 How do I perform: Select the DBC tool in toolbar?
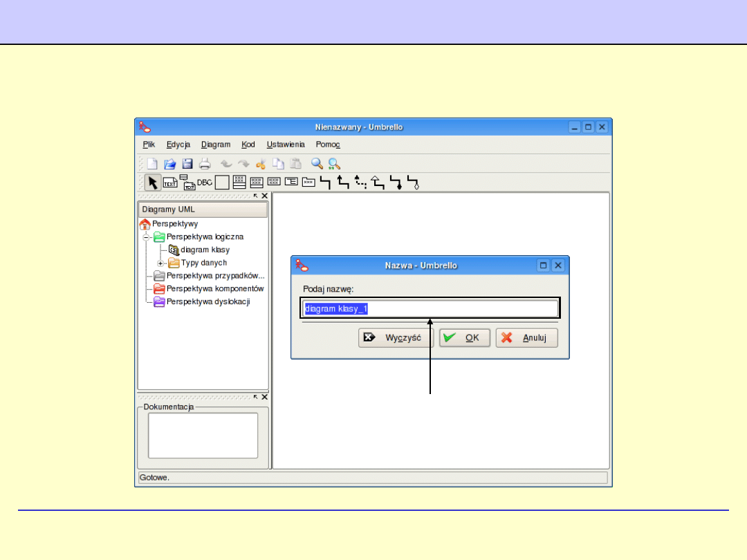pos(205,183)
